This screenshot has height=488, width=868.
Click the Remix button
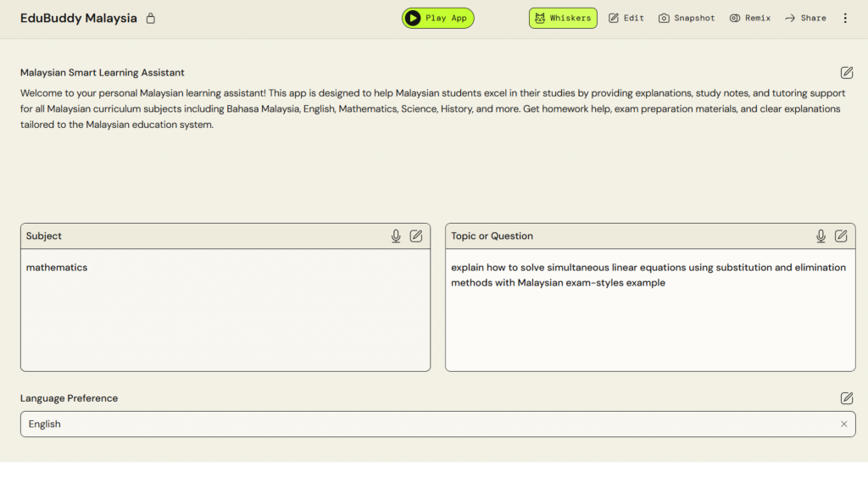point(750,18)
